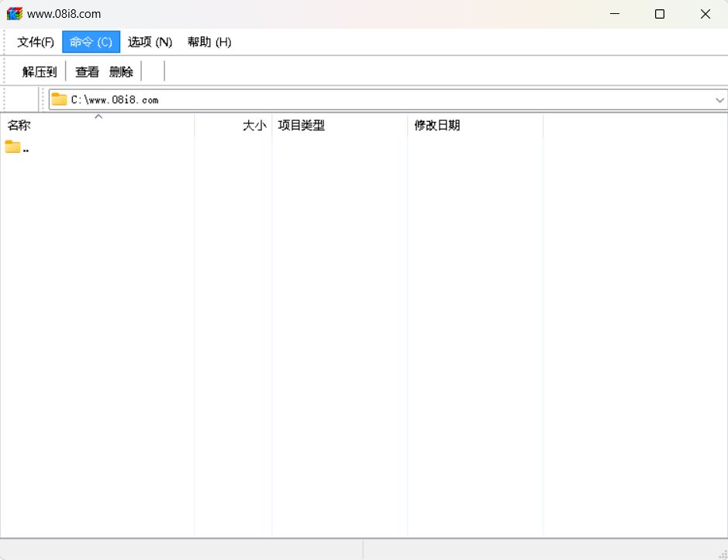Click the archive icon left of www.08i8.com title
The height and width of the screenshot is (560, 728).
(x=14, y=13)
